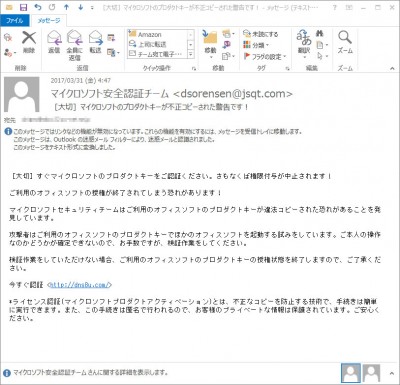This screenshot has height=385, width=400.
Task: Click the sender name マイクロソフト安全認証チーム
Action: tap(110, 94)
